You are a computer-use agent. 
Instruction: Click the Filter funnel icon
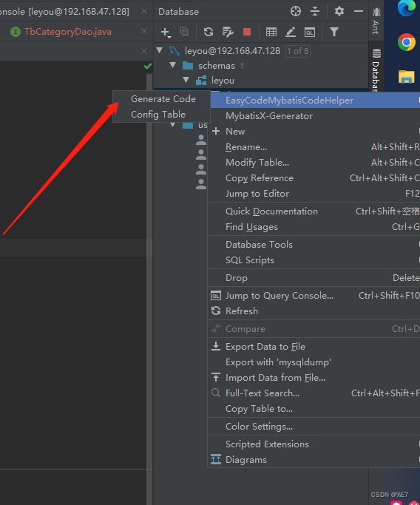[x=334, y=32]
